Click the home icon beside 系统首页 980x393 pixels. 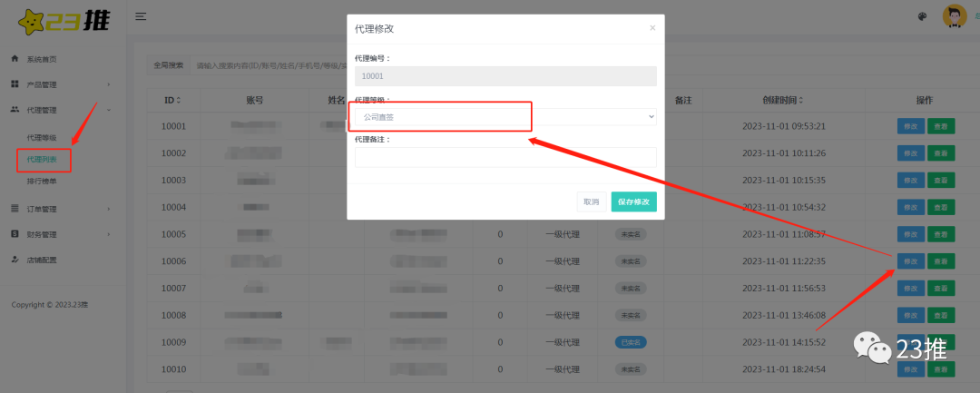(15, 59)
